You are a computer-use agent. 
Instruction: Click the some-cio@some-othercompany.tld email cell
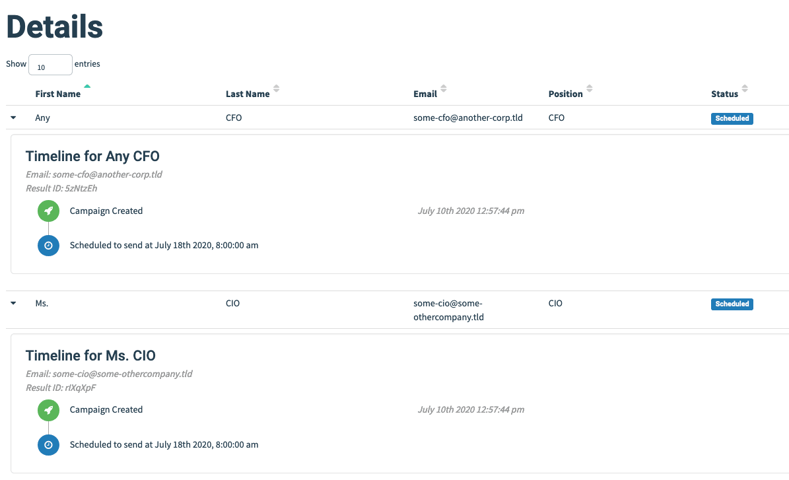448,310
